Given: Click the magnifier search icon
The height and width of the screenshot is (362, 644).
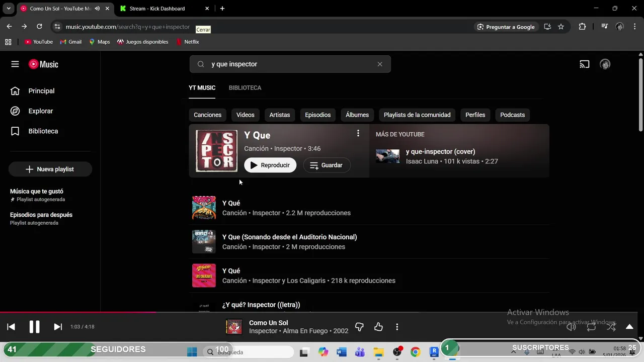Looking at the screenshot, I should point(201,64).
